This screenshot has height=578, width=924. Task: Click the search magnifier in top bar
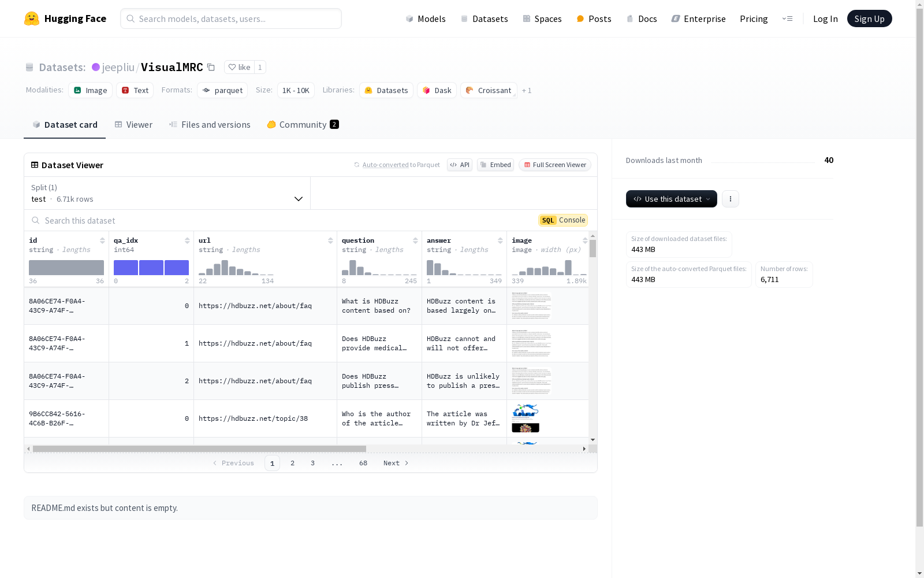coord(131,18)
